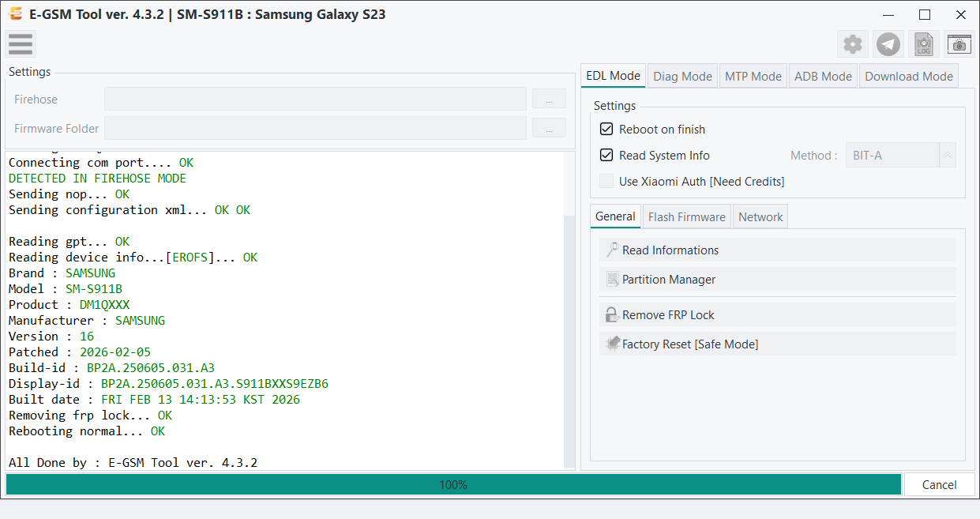The height and width of the screenshot is (519, 980).
Task: Select the General sub-tab
Action: click(x=615, y=216)
